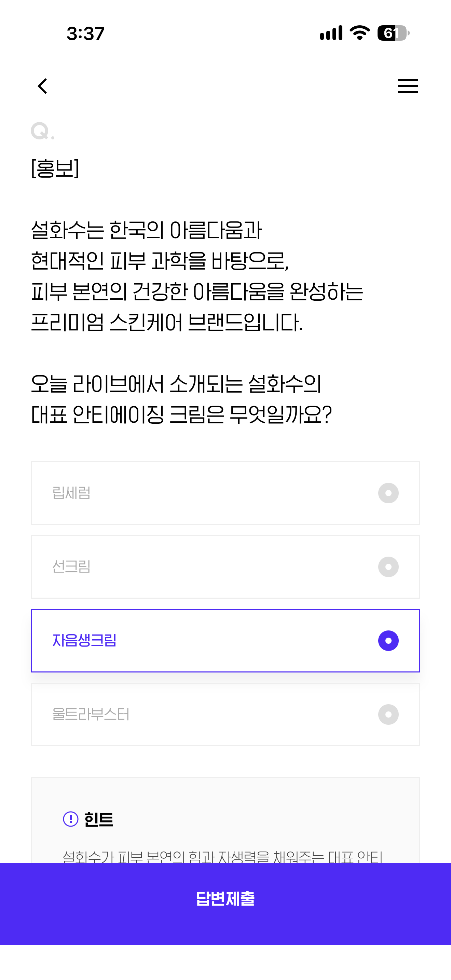
Task: Choose the 선크림 answer option text
Action: pos(71,567)
